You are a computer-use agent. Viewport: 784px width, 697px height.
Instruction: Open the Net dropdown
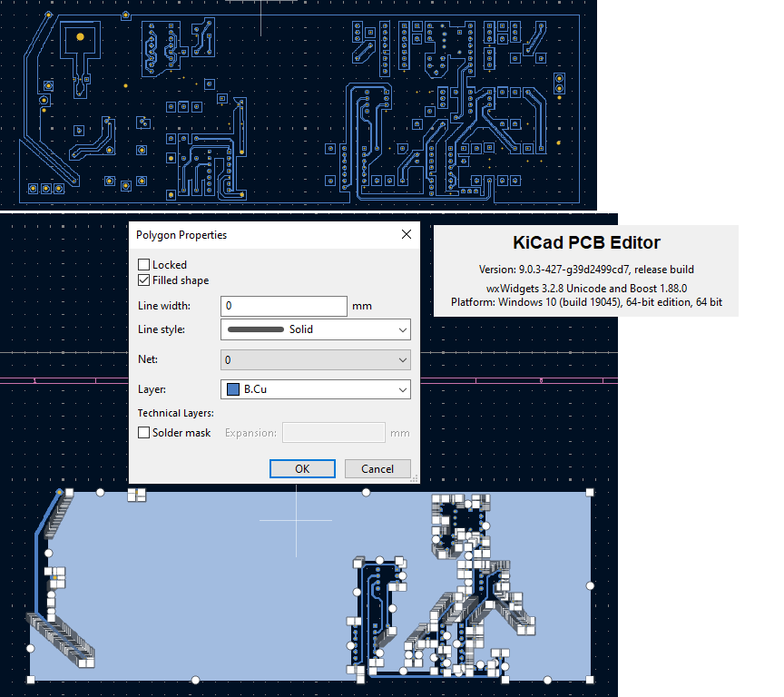tap(316, 360)
